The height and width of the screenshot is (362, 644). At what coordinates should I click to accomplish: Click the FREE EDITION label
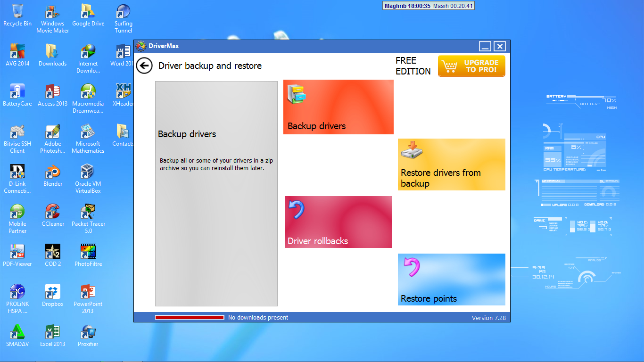pos(413,66)
